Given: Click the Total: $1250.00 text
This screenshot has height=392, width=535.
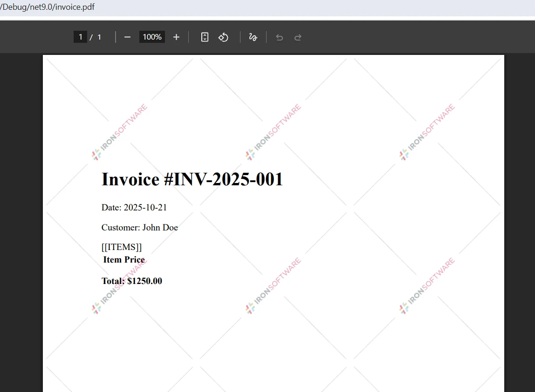Looking at the screenshot, I should pyautogui.click(x=132, y=281).
